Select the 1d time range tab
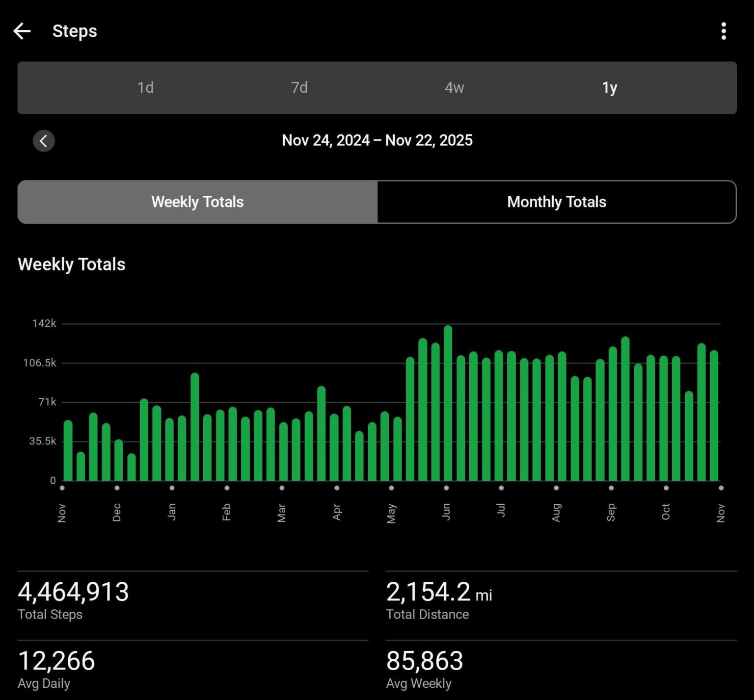The image size is (754, 700). (x=145, y=88)
